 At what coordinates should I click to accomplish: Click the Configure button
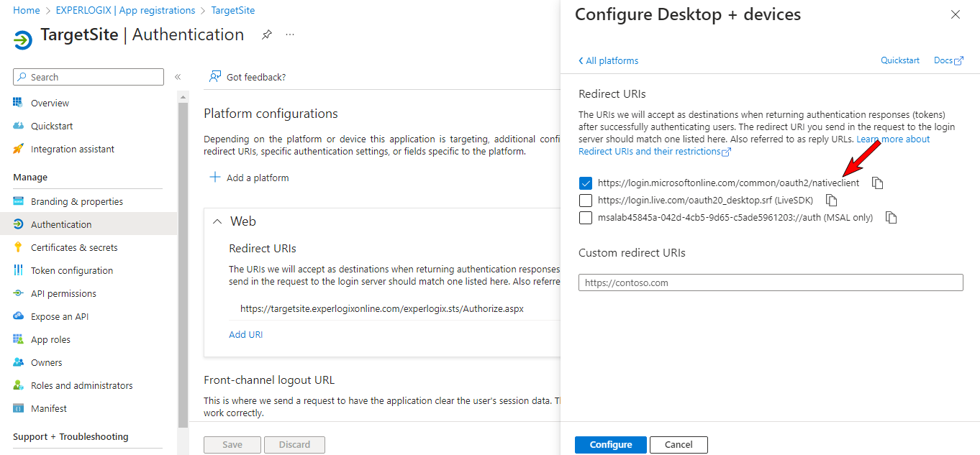[611, 445]
